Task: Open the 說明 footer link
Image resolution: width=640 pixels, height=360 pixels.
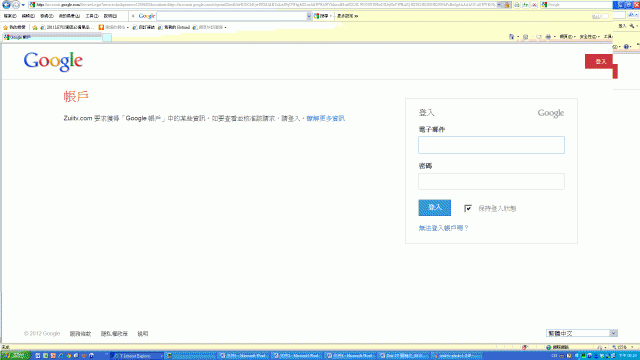Action: coord(143,334)
